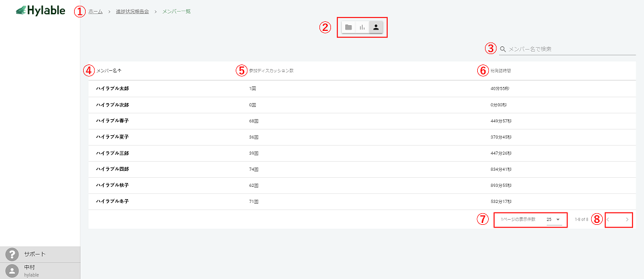Select the ハイラブル太郎 member row

coord(113,88)
